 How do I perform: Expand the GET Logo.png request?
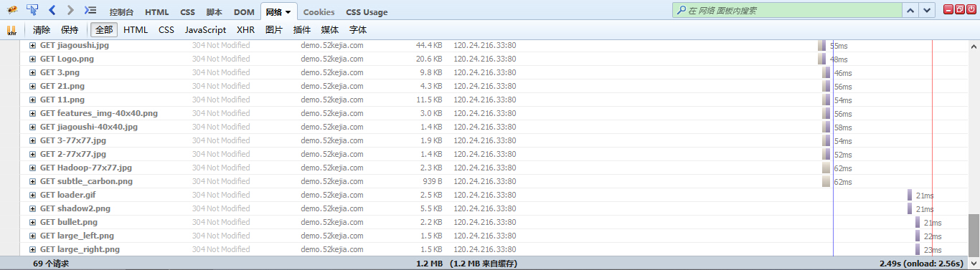click(32, 59)
